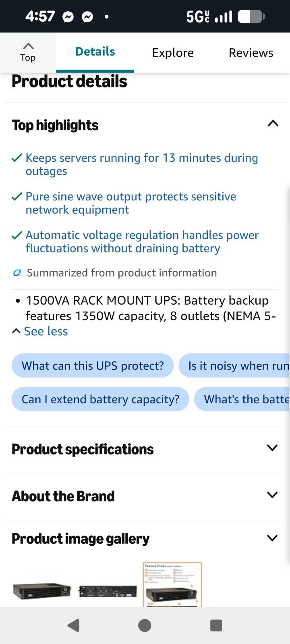Tap the AI summary logo icon
290x644 pixels.
click(17, 272)
